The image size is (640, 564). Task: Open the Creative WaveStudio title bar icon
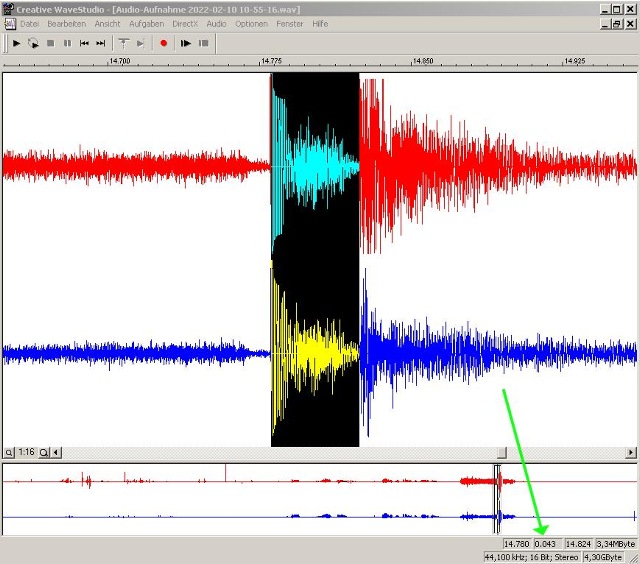(8, 9)
